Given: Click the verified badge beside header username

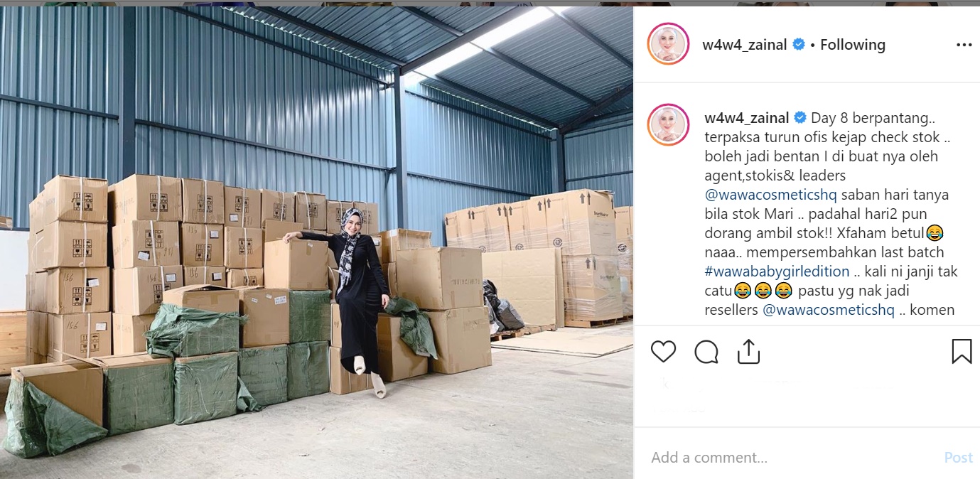Looking at the screenshot, I should tap(799, 44).
